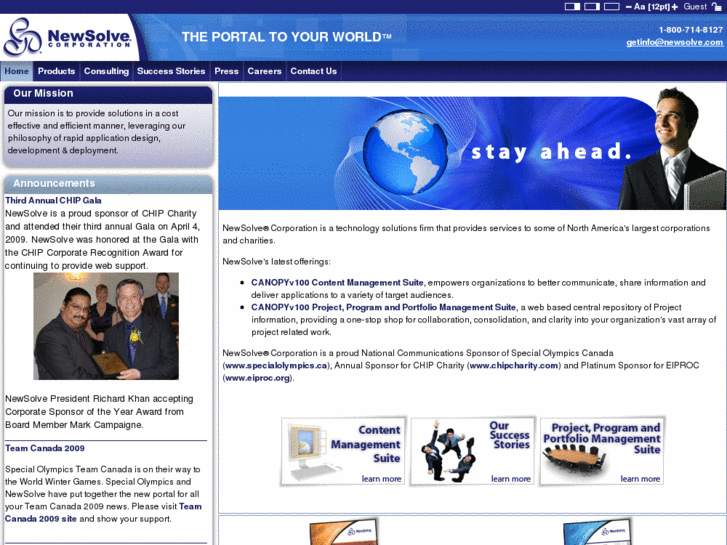Click the Announcements panel header

point(108,184)
